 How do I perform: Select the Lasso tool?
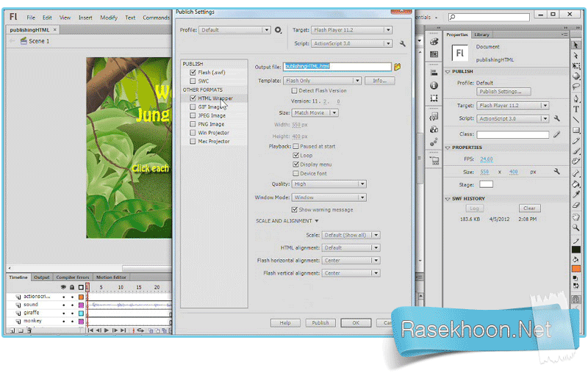pyautogui.click(x=576, y=87)
